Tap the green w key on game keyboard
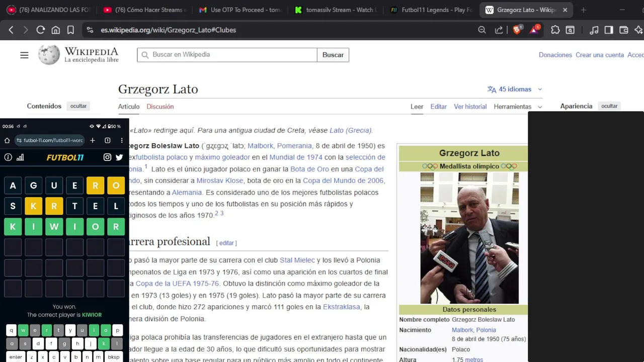Screen dimensions: 644x362 click(x=23, y=330)
